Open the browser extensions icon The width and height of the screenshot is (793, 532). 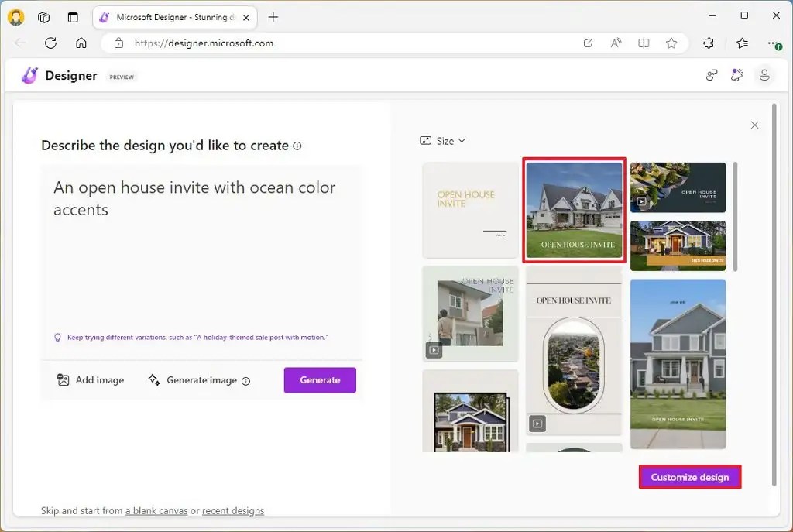(x=709, y=43)
